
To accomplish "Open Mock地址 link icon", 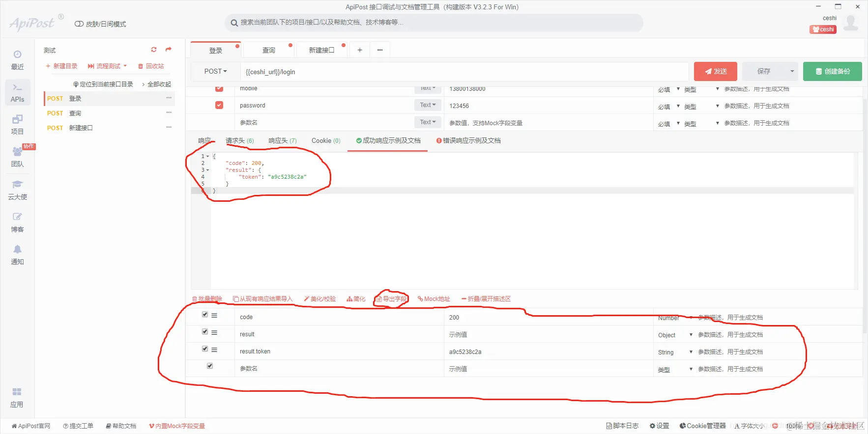I will [x=434, y=299].
